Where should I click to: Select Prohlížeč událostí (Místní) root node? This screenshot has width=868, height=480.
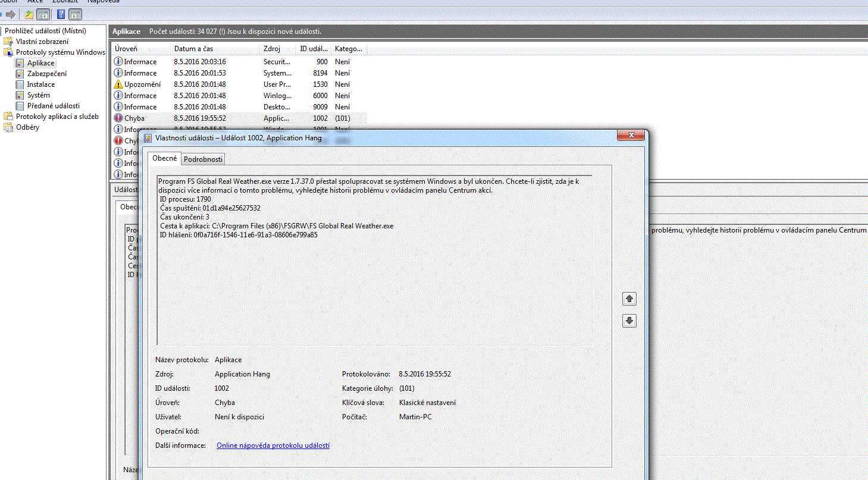45,31
